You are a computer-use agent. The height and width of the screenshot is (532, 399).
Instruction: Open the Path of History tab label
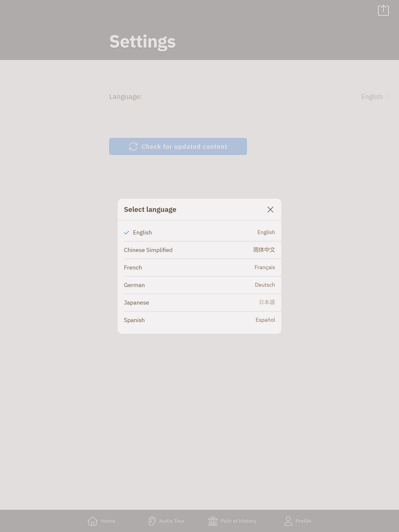point(238,521)
